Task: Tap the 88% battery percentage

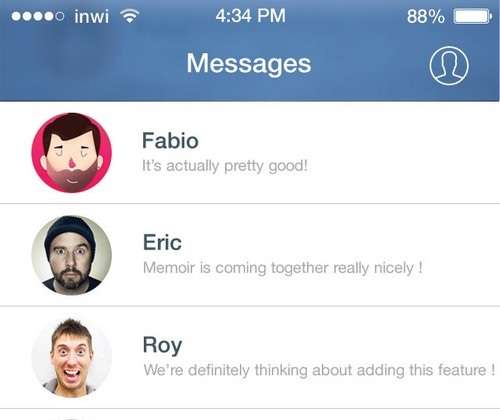Action: 426,16
